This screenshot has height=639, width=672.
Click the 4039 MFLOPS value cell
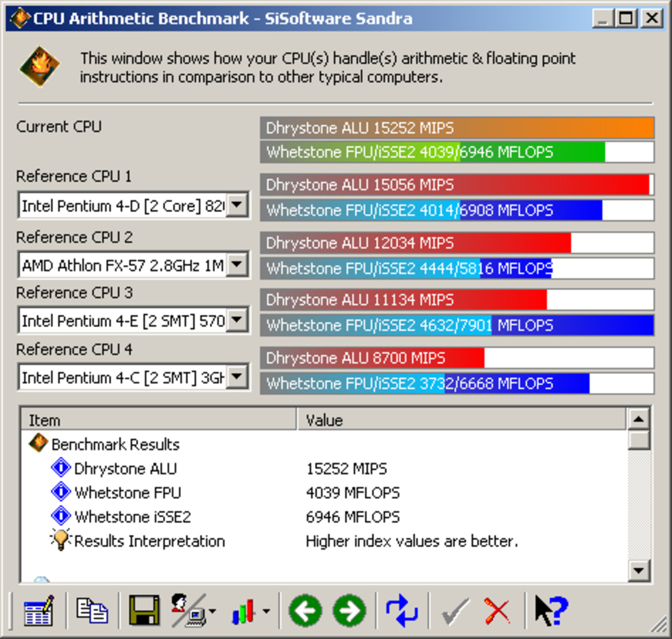click(x=353, y=493)
